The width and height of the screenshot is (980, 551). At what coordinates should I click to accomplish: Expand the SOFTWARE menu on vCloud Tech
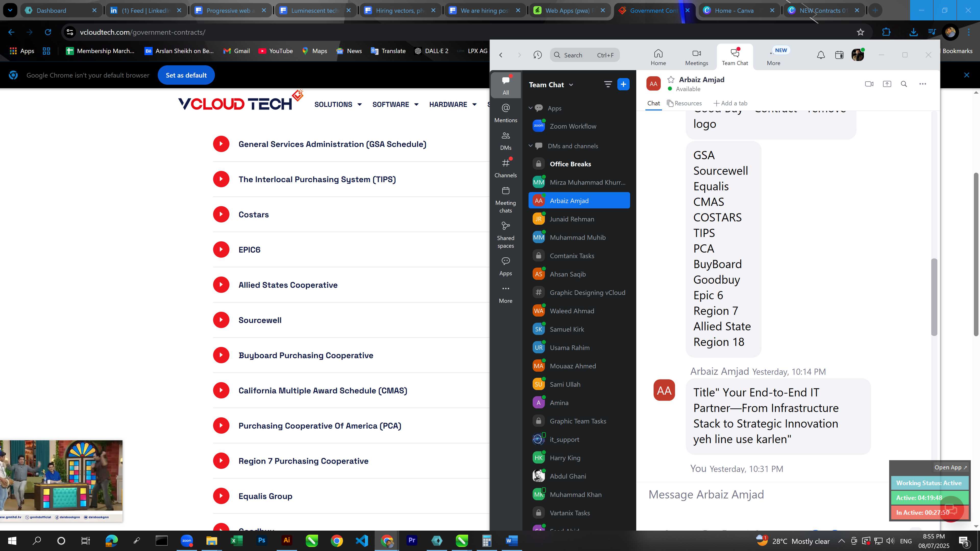(x=395, y=105)
